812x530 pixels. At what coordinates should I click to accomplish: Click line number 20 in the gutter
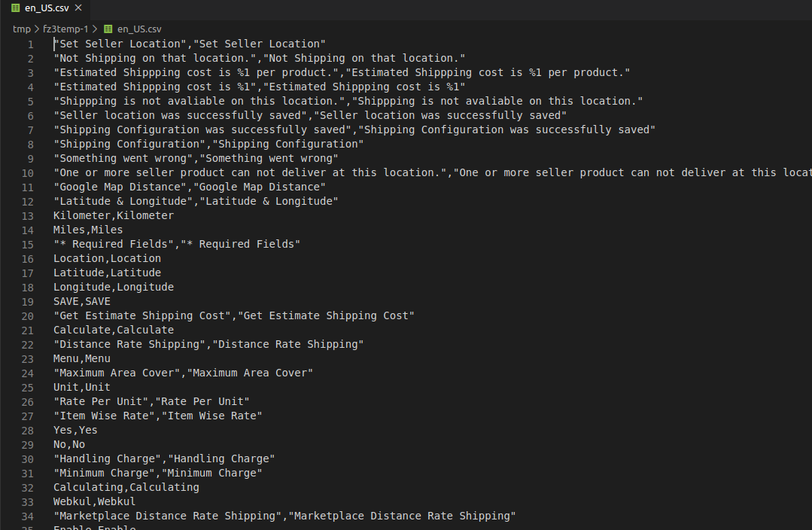click(x=28, y=315)
